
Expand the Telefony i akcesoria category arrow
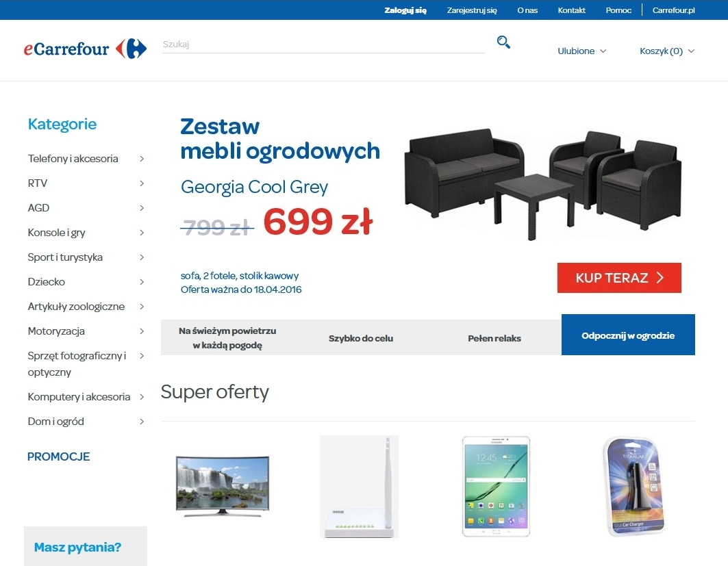click(x=142, y=159)
